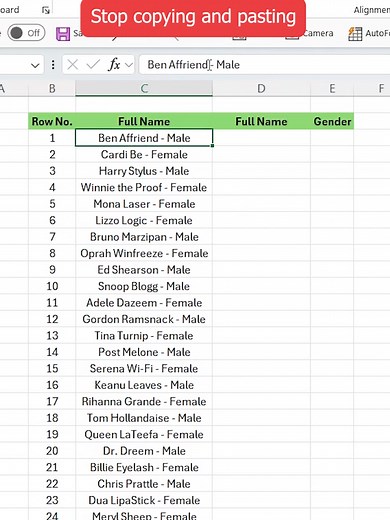Select column F header
Viewport: 390px width, 520px height.
tap(381, 89)
